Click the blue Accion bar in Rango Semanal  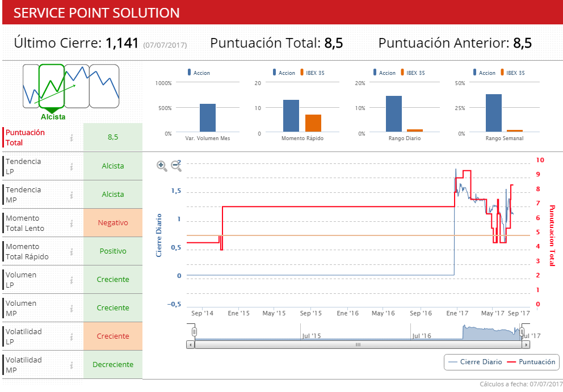coord(493,113)
